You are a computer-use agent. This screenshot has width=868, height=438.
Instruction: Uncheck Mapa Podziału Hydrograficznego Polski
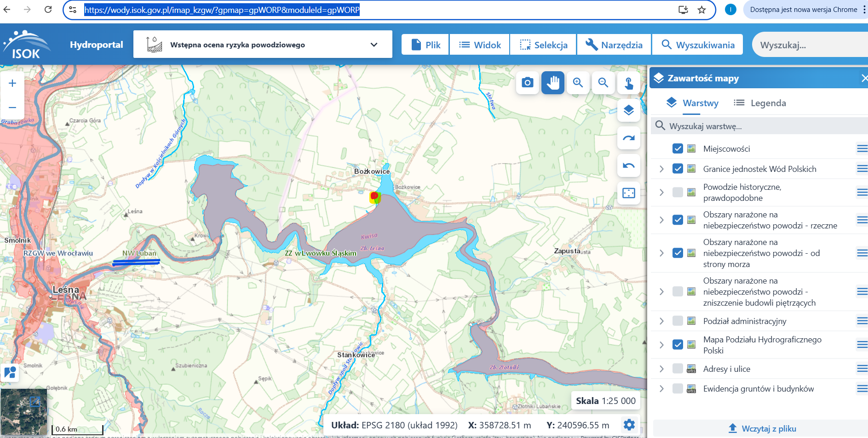pyautogui.click(x=677, y=345)
